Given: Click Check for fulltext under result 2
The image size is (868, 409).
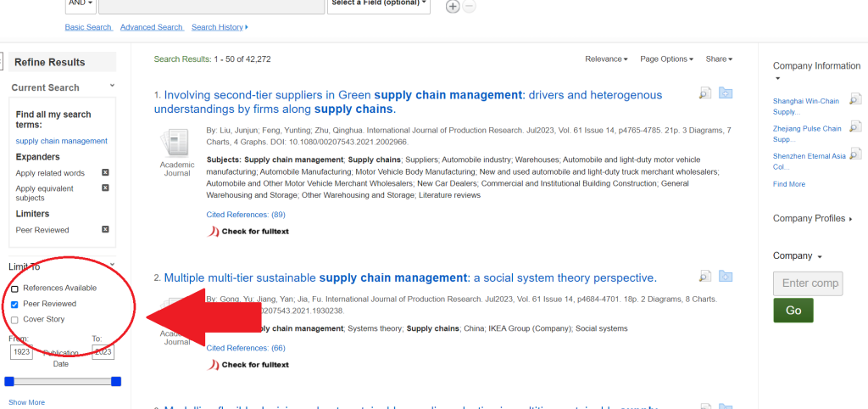Looking at the screenshot, I should pyautogui.click(x=248, y=365).
